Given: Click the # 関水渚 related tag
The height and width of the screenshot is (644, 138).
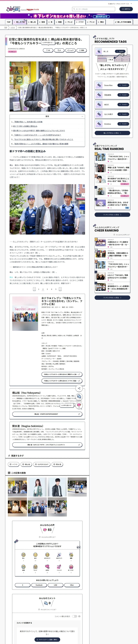Looking at the screenshot, I should [x=57, y=464].
